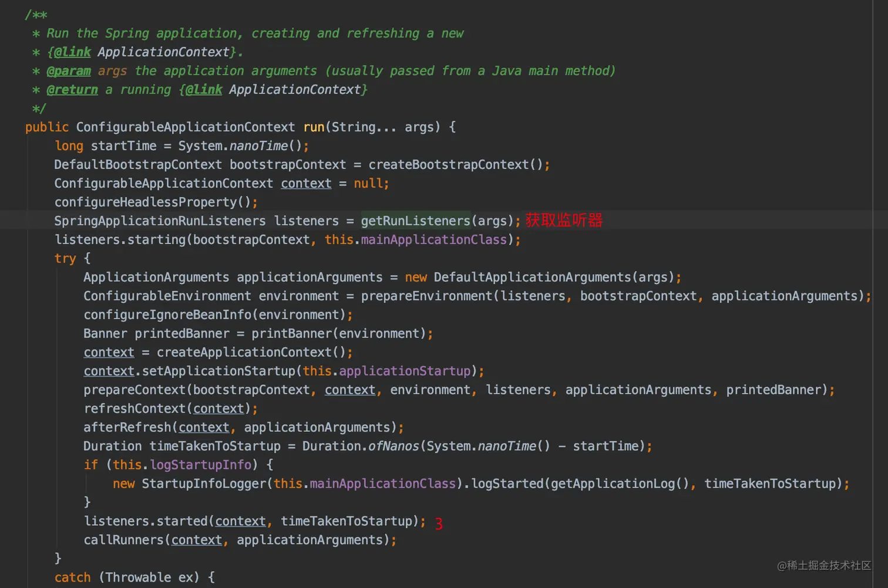888x588 pixels.
Task: Click StartupInfoLogger constructor name
Action: click(204, 484)
